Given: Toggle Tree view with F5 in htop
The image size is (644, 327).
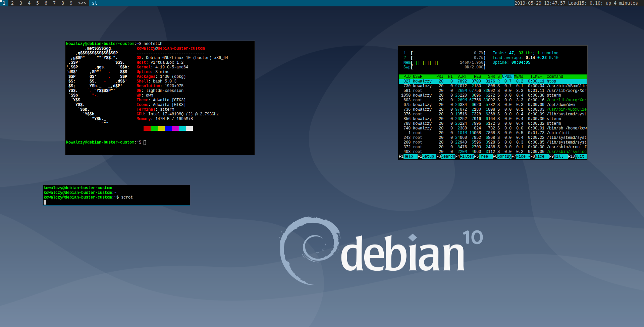Looking at the screenshot, I should 483,157.
